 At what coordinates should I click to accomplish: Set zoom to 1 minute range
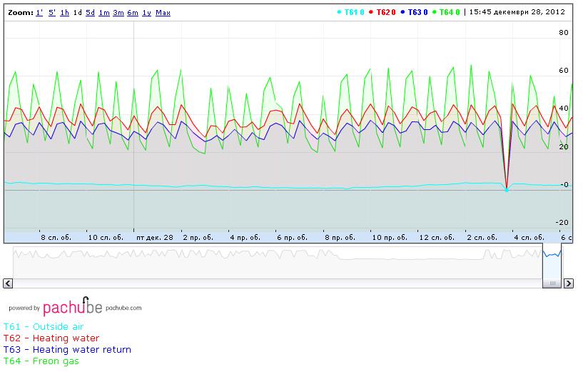[x=39, y=13]
